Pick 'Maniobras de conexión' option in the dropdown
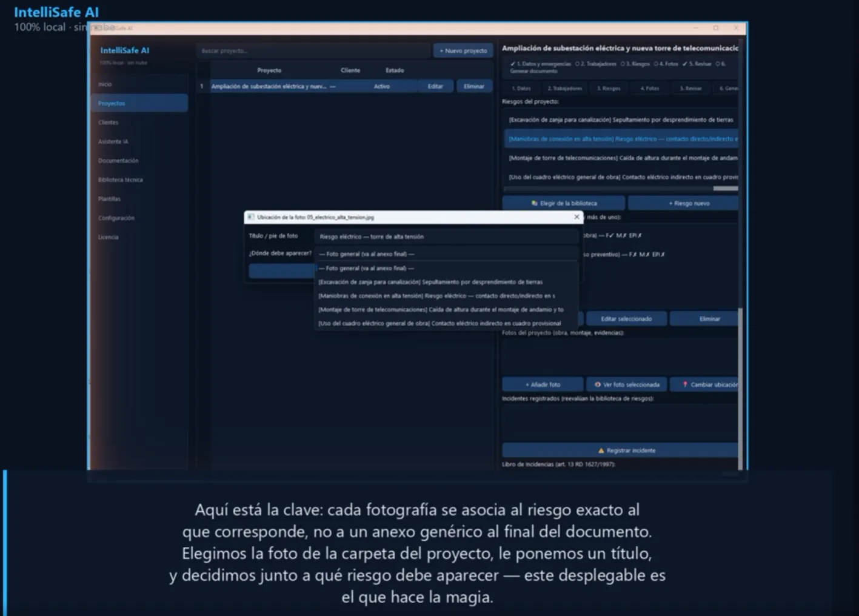This screenshot has width=859, height=616. coord(447,296)
